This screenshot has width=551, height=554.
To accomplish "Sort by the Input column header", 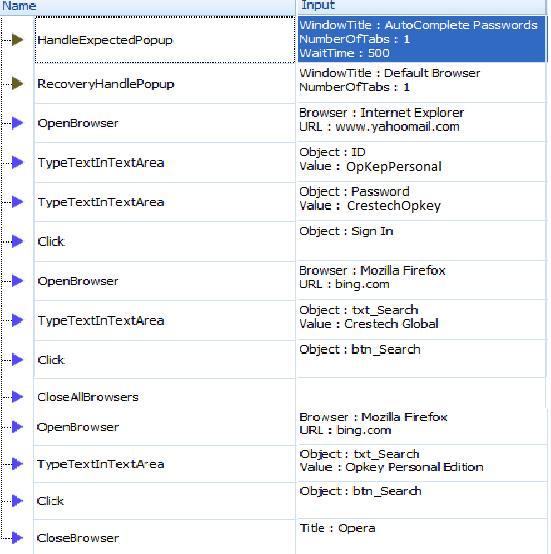I will tap(422, 6).
